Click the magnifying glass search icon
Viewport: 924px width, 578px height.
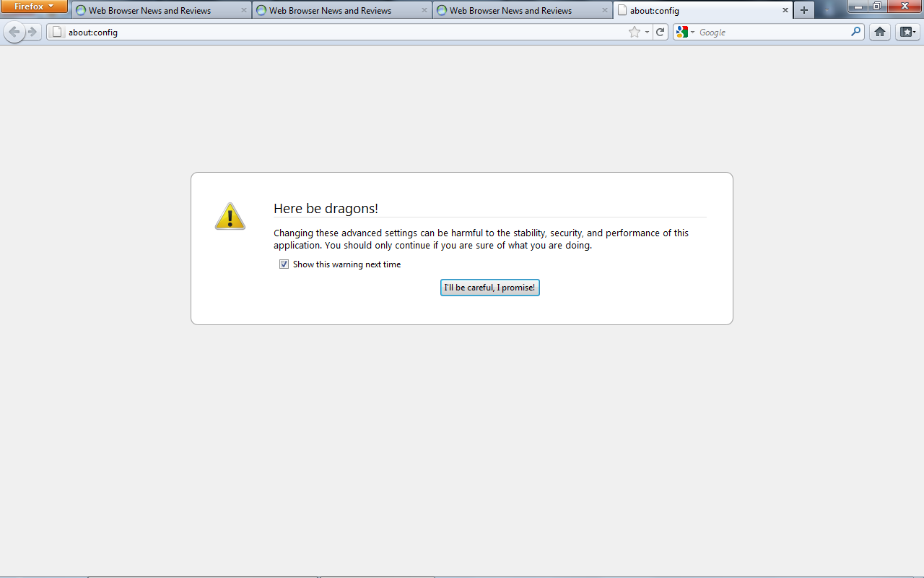pos(856,32)
